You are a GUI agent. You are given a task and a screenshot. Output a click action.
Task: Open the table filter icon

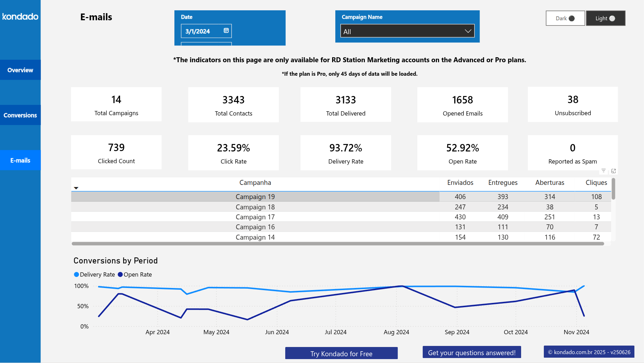click(x=603, y=171)
